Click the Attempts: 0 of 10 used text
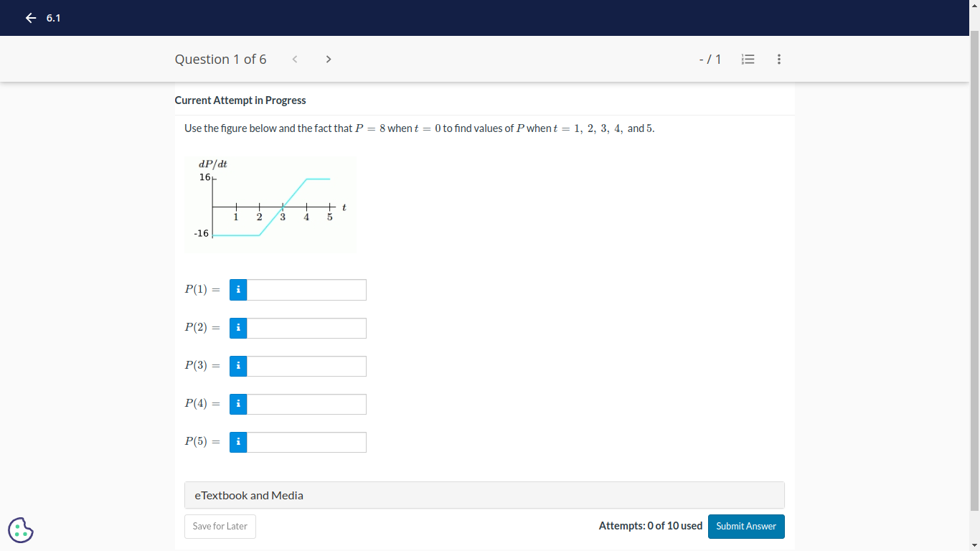 click(x=651, y=526)
